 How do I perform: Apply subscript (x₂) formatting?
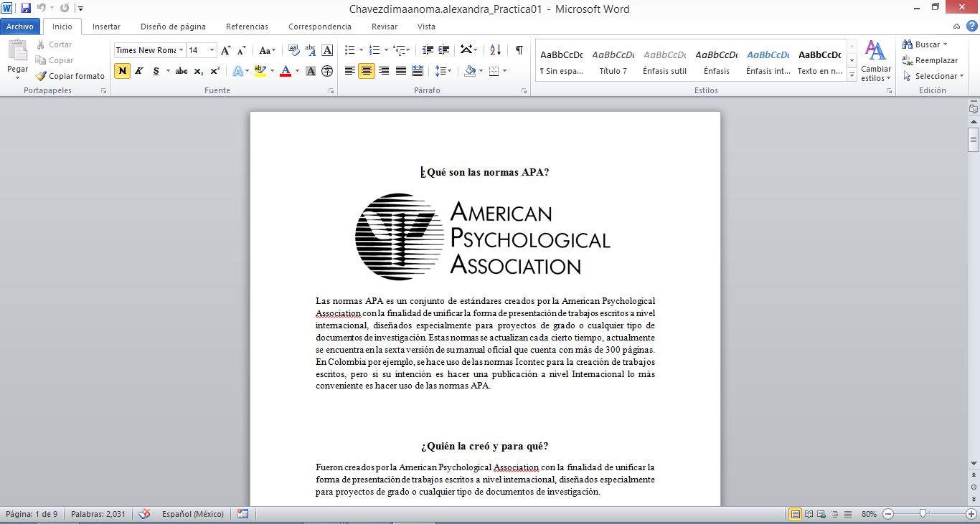point(199,71)
